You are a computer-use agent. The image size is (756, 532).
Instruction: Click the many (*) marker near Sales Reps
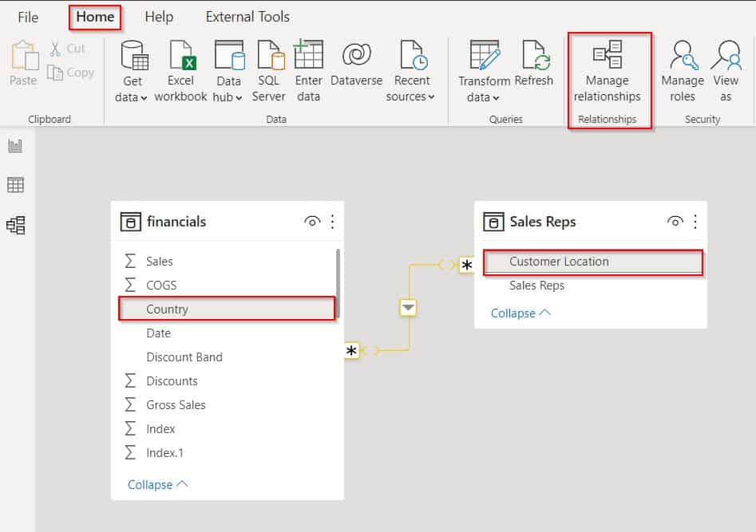(467, 265)
